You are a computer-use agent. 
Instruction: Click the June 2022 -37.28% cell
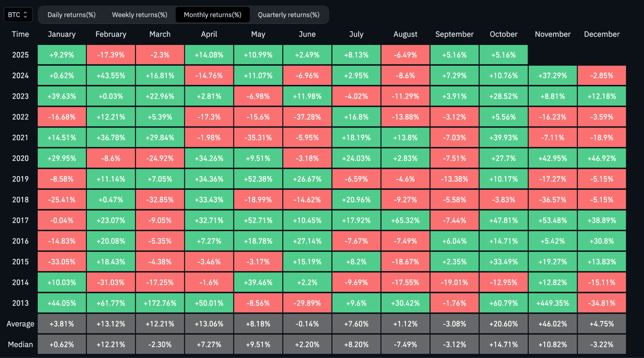point(307,117)
